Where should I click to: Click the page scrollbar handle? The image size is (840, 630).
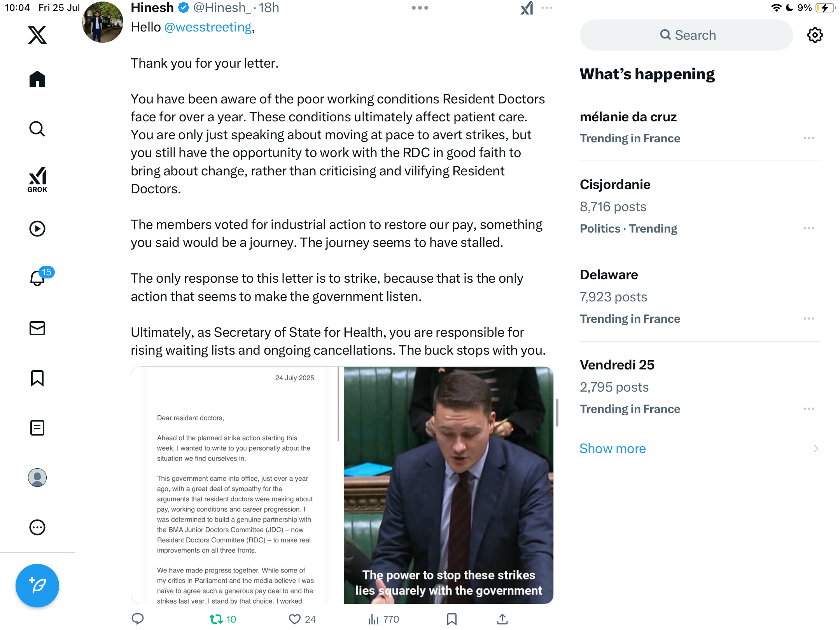557,412
